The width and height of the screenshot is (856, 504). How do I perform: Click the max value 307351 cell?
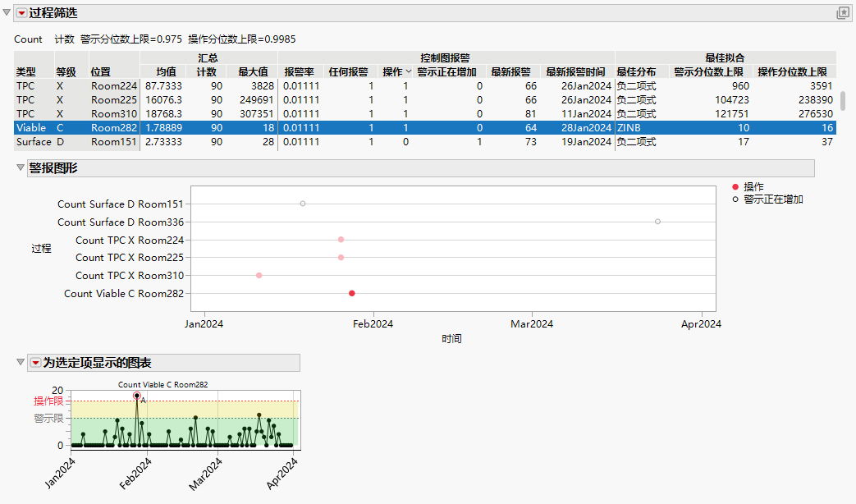(256, 114)
